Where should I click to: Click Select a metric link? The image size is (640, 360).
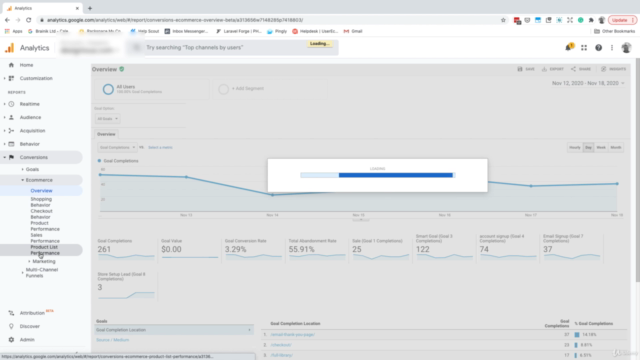160,147
